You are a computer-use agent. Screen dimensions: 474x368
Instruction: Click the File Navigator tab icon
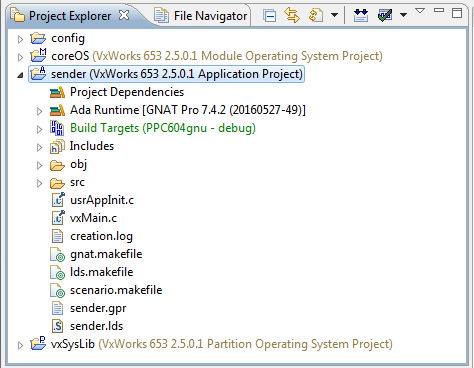[161, 16]
